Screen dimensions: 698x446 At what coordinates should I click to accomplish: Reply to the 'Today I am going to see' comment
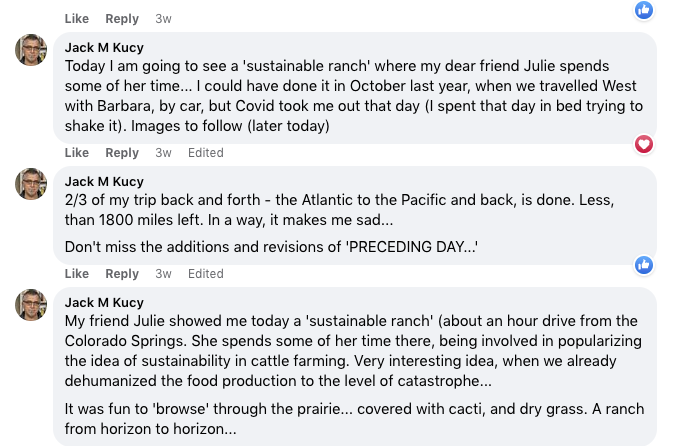(x=122, y=153)
